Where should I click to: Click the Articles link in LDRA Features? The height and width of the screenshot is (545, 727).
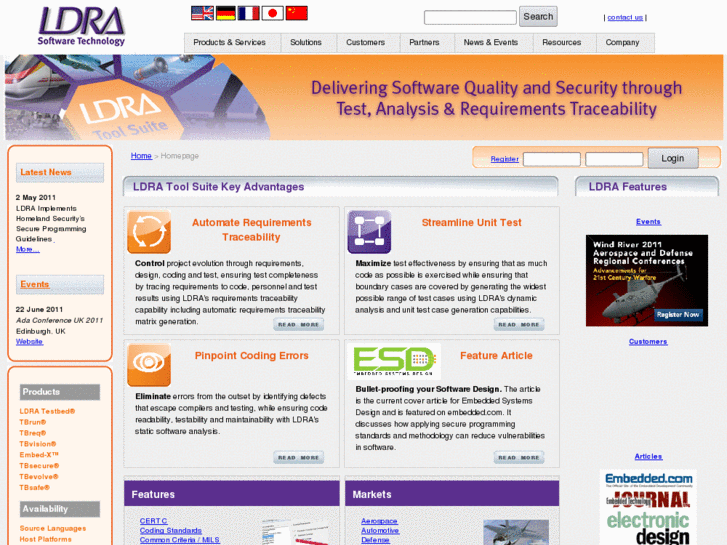[x=648, y=456]
